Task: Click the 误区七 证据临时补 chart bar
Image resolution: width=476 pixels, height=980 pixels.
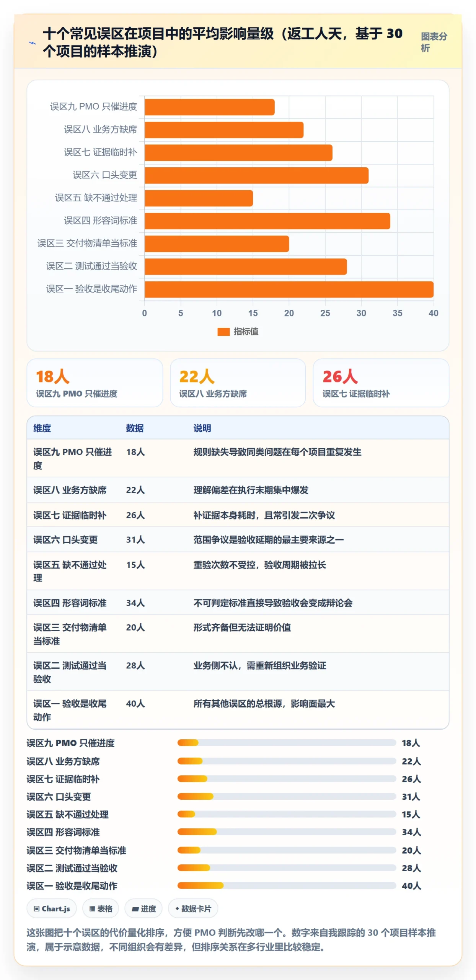Action: click(238, 152)
